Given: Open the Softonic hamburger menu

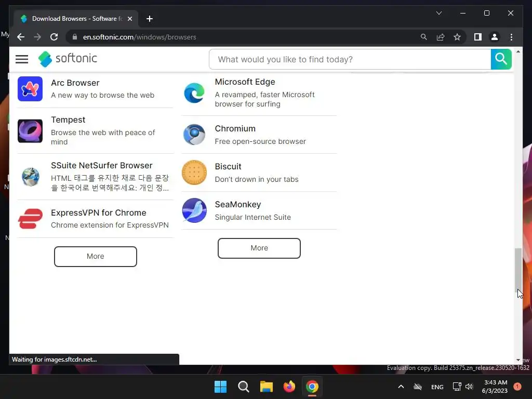Looking at the screenshot, I should tap(22, 59).
